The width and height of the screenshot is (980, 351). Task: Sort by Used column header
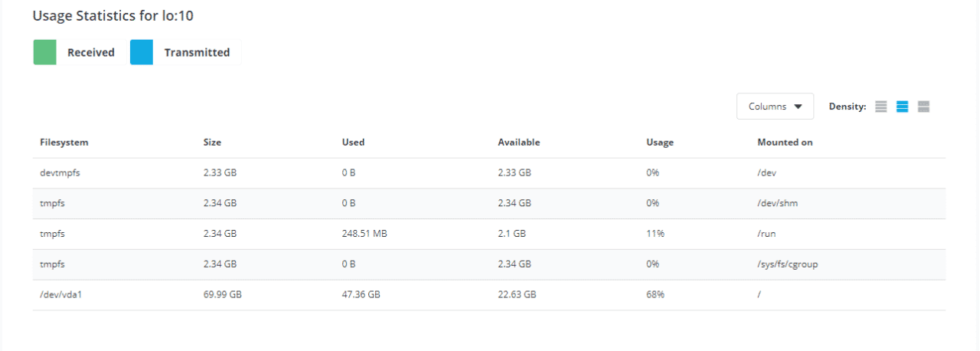(x=353, y=143)
